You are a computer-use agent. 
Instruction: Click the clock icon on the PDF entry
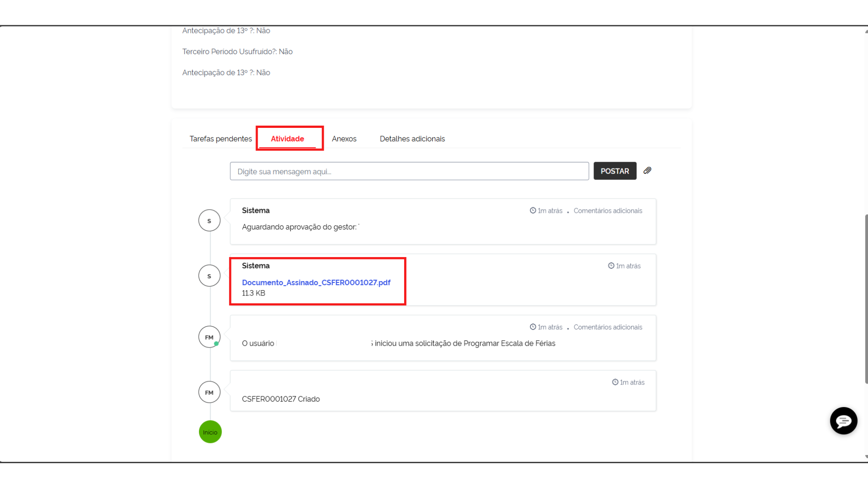611,266
